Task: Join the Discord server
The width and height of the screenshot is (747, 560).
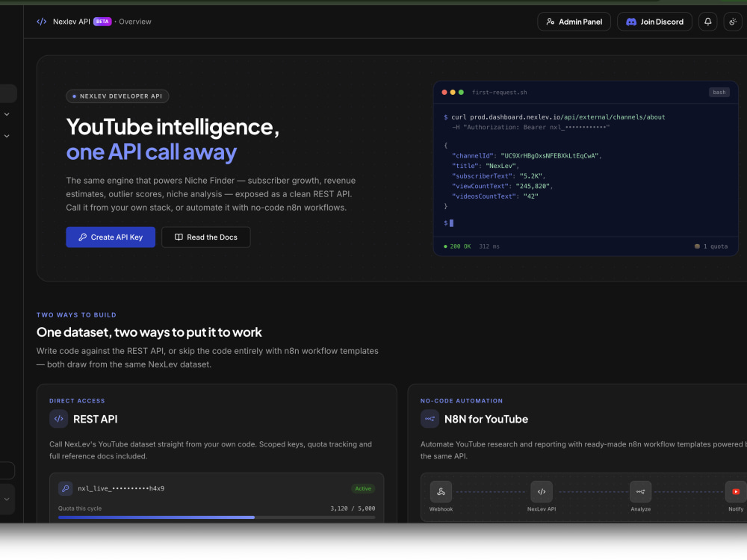Action: point(654,22)
